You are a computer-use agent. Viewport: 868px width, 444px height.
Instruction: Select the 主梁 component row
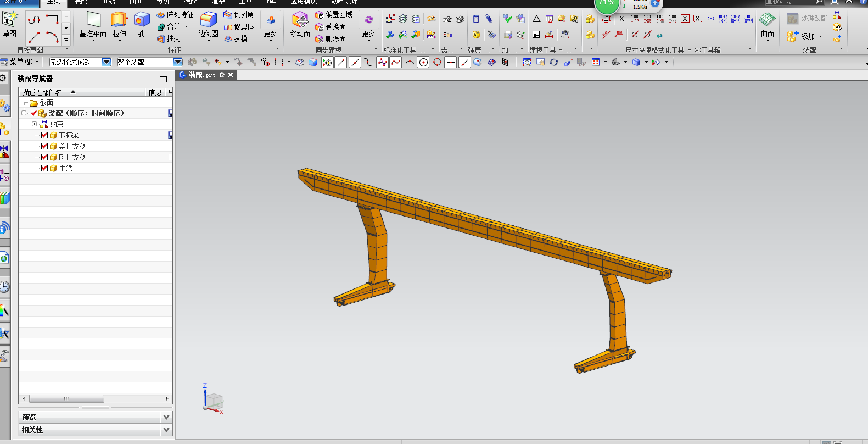[x=96, y=168]
